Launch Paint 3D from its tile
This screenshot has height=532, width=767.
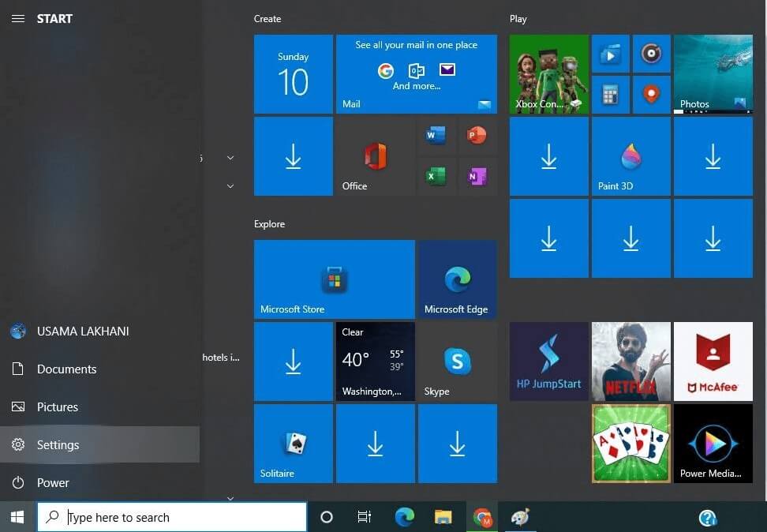click(631, 156)
